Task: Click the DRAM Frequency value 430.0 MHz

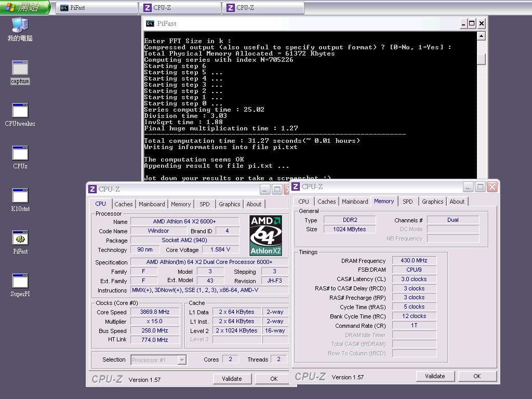Action: click(414, 260)
